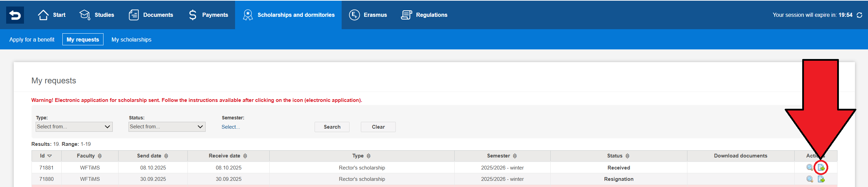
Task: Open electronic application for request 71880
Action: pyautogui.click(x=821, y=179)
